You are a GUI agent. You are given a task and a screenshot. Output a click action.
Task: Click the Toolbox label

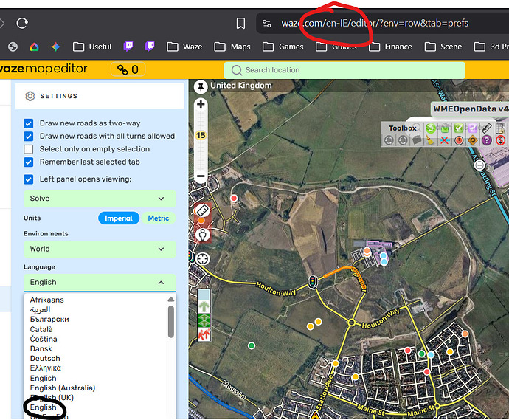(x=403, y=128)
